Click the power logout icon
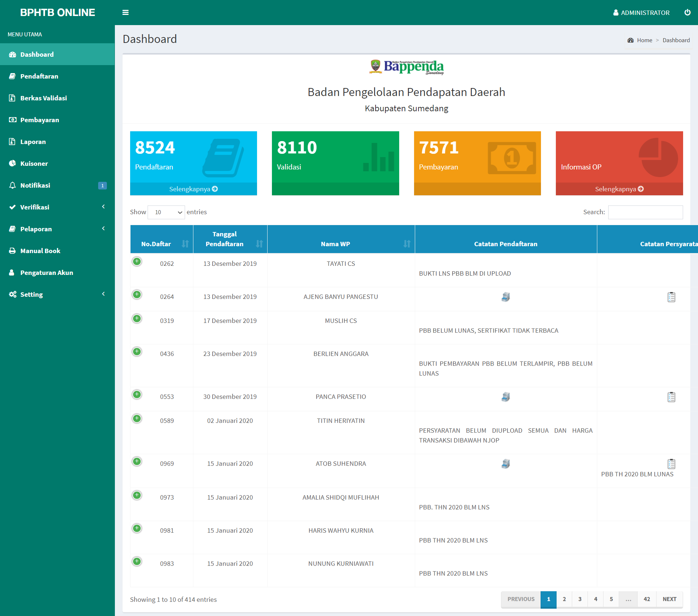 point(687,12)
